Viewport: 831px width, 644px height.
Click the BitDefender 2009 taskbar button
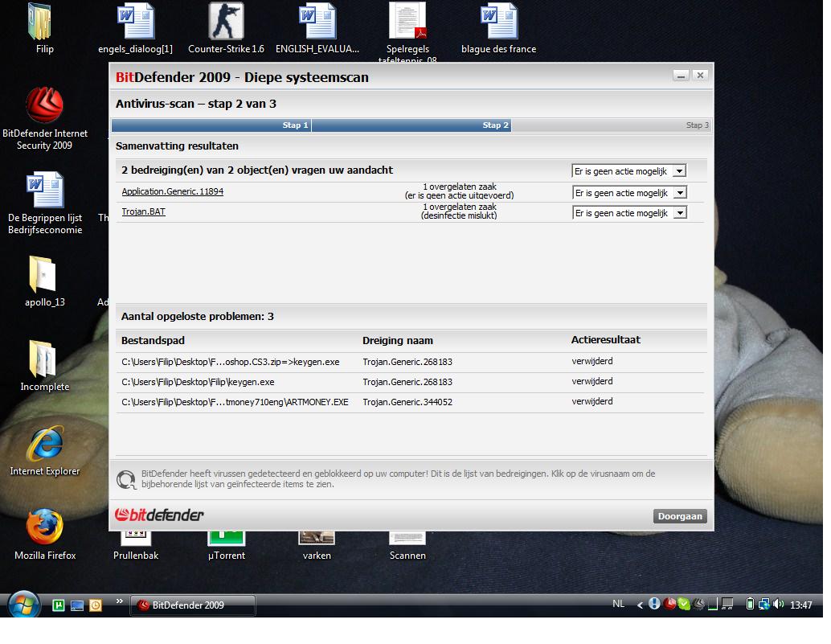[x=193, y=605]
